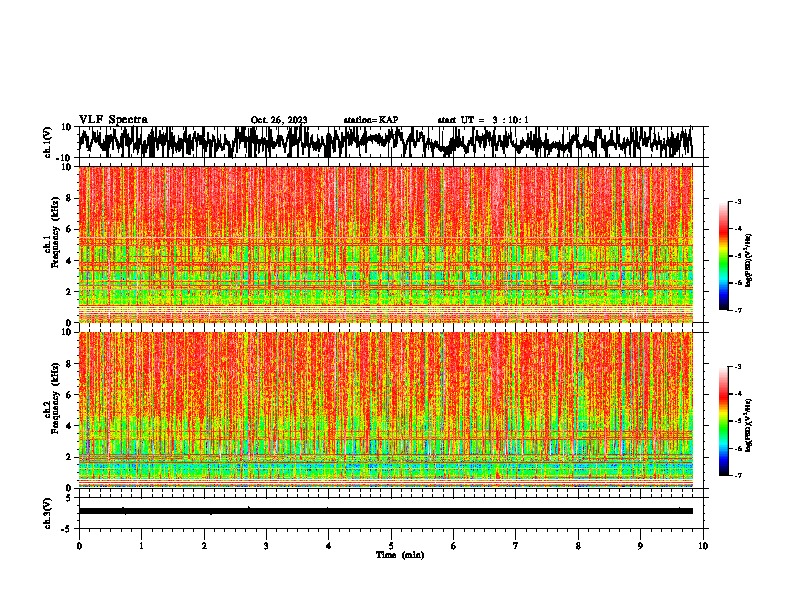Click the "station=KAP" header label
The height and width of the screenshot is (612, 792).
[371, 120]
